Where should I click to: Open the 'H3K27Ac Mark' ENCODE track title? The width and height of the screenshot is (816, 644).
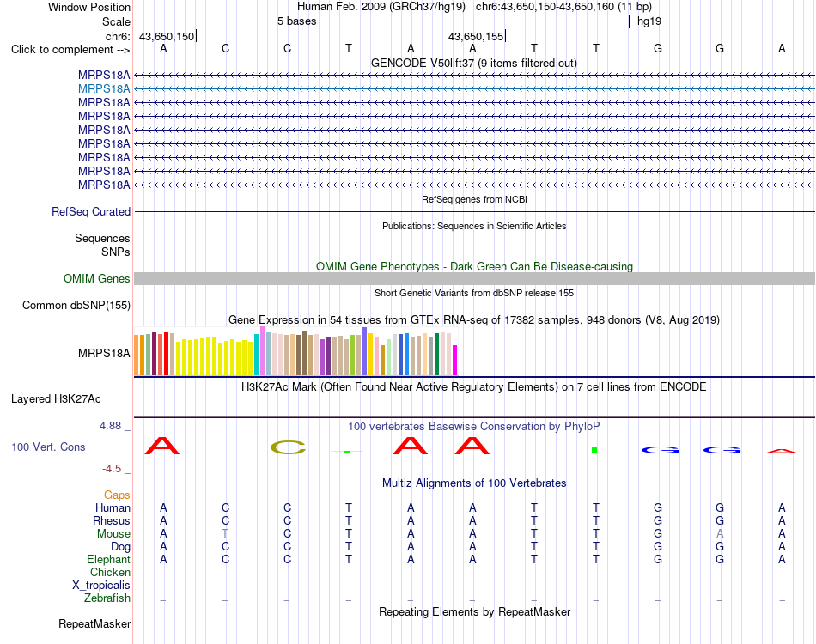click(x=474, y=387)
